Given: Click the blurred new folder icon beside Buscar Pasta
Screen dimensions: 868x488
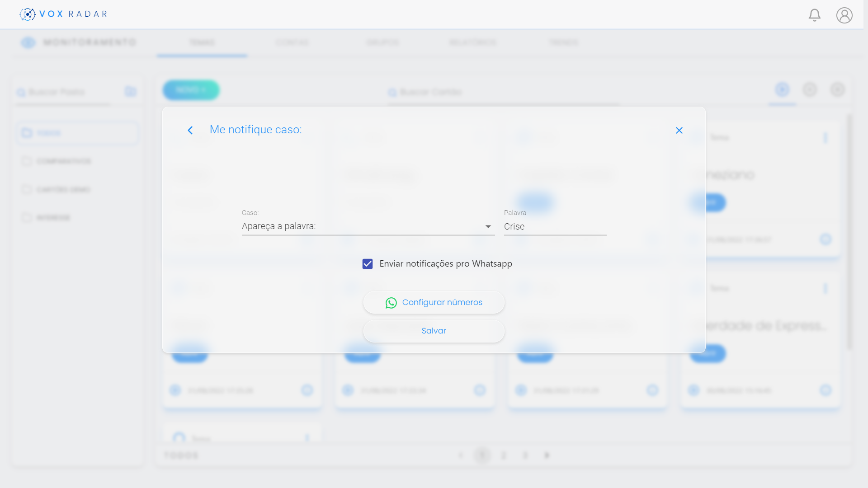Looking at the screenshot, I should pyautogui.click(x=130, y=92).
